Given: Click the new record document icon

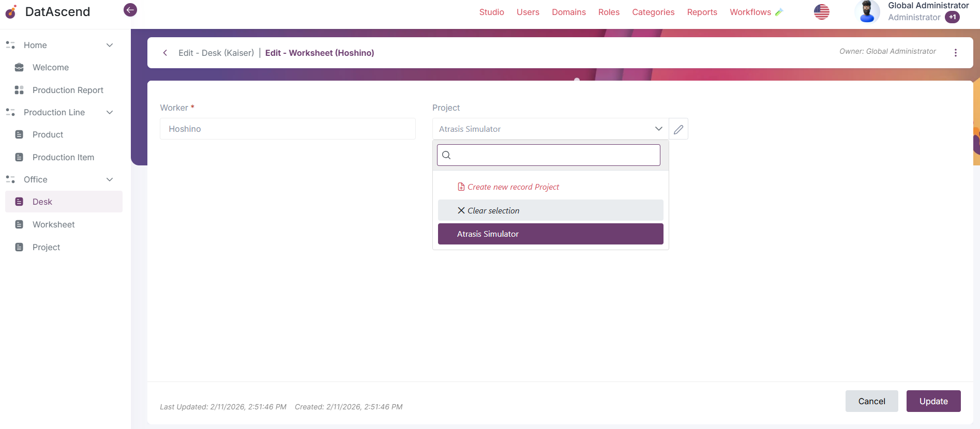Looking at the screenshot, I should 461,187.
